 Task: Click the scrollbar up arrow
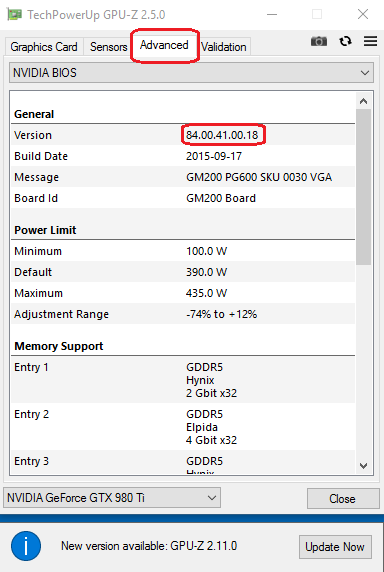tap(363, 101)
